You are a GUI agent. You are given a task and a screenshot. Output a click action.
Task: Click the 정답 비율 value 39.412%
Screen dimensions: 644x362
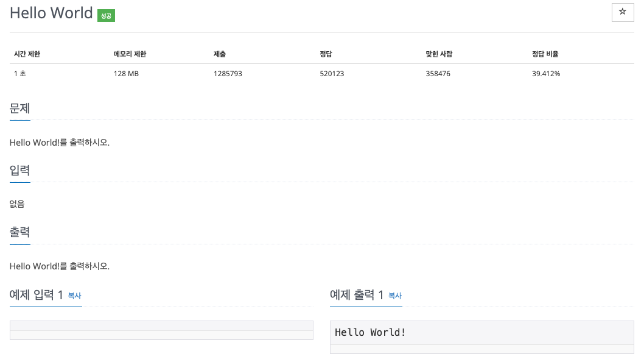(545, 73)
